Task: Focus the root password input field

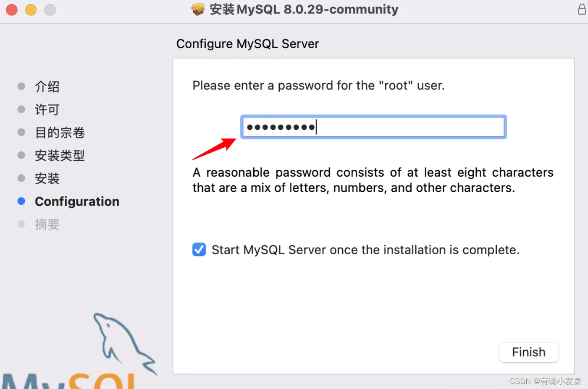Action: [x=373, y=127]
